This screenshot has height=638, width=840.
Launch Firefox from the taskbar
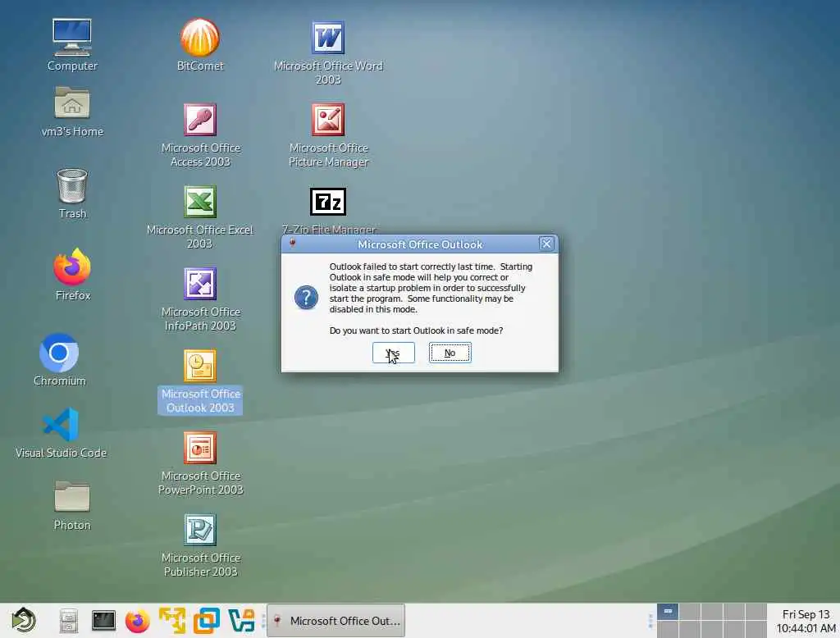coord(138,621)
